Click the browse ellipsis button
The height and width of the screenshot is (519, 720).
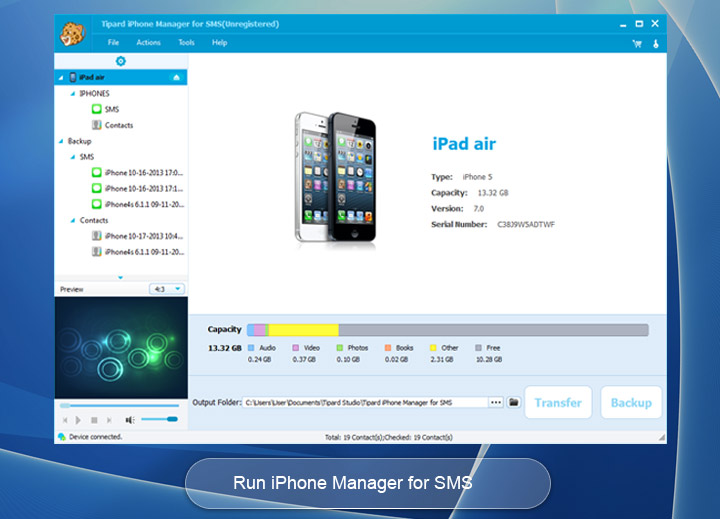click(496, 402)
